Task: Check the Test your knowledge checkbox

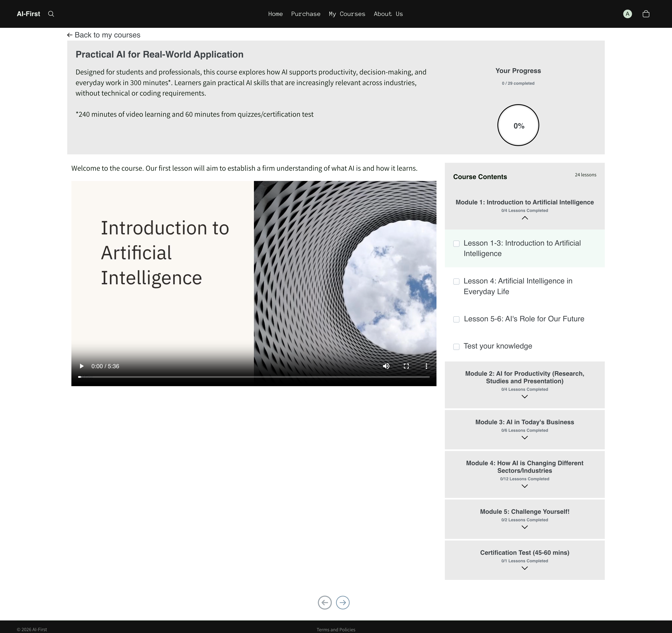Action: [x=456, y=347]
